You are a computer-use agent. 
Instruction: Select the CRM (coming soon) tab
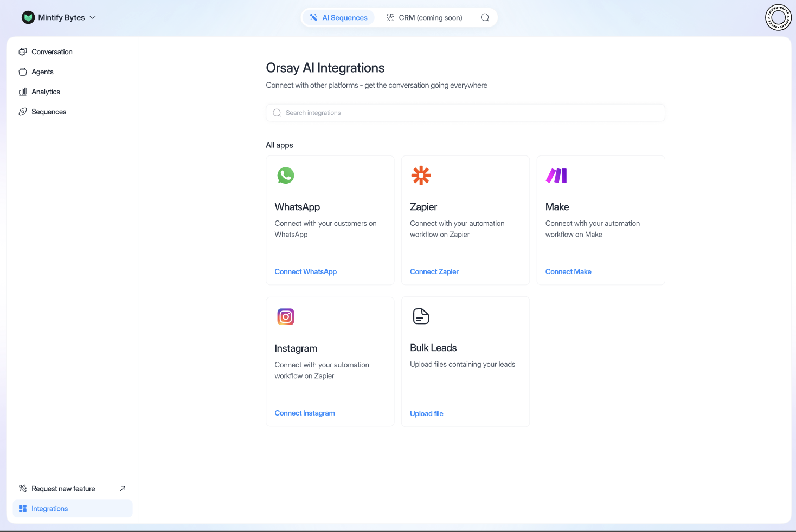click(424, 17)
